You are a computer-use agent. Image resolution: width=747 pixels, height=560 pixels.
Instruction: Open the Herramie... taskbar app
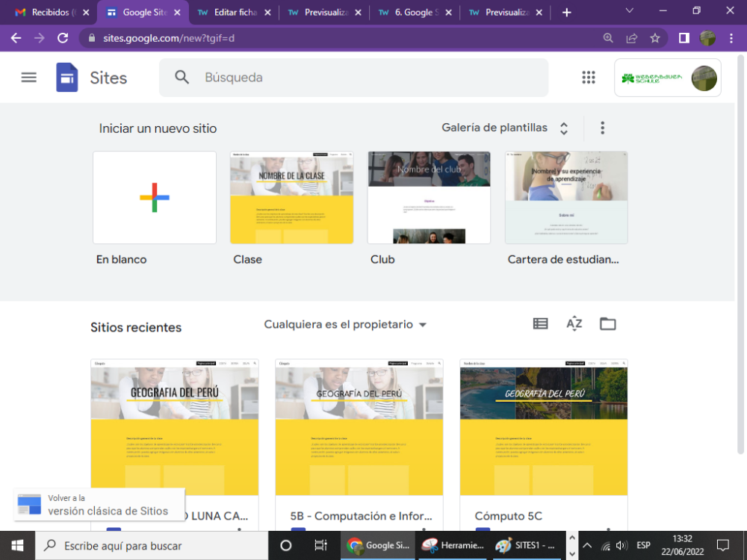click(454, 546)
